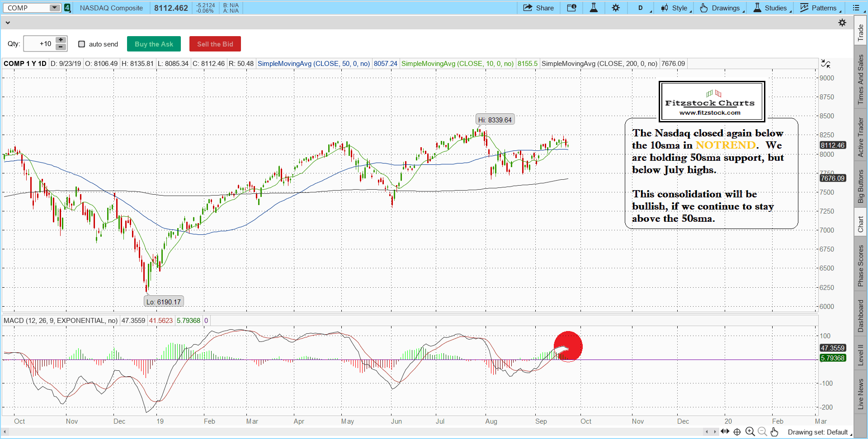The height and width of the screenshot is (439, 868).
Task: Open the COMP symbol dropdown arrow
Action: pos(54,8)
